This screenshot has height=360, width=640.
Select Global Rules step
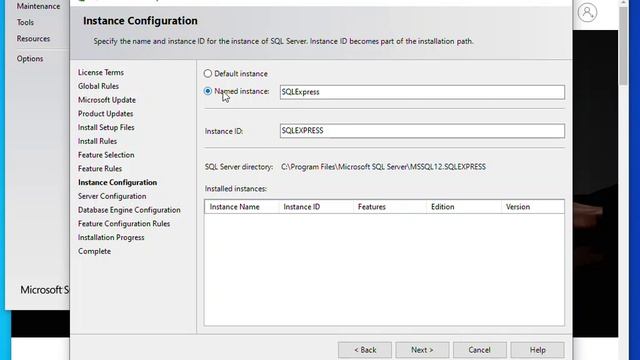pyautogui.click(x=98, y=86)
